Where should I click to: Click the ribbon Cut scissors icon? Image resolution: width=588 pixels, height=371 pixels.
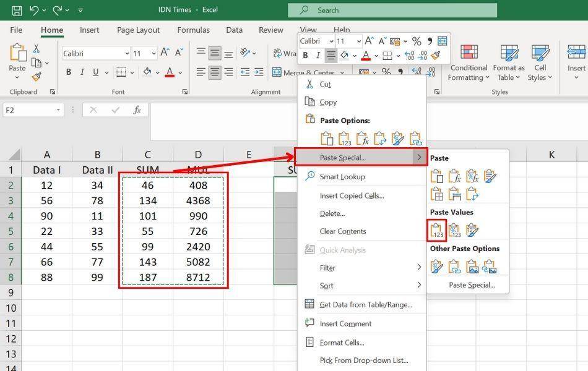pyautogui.click(x=37, y=48)
